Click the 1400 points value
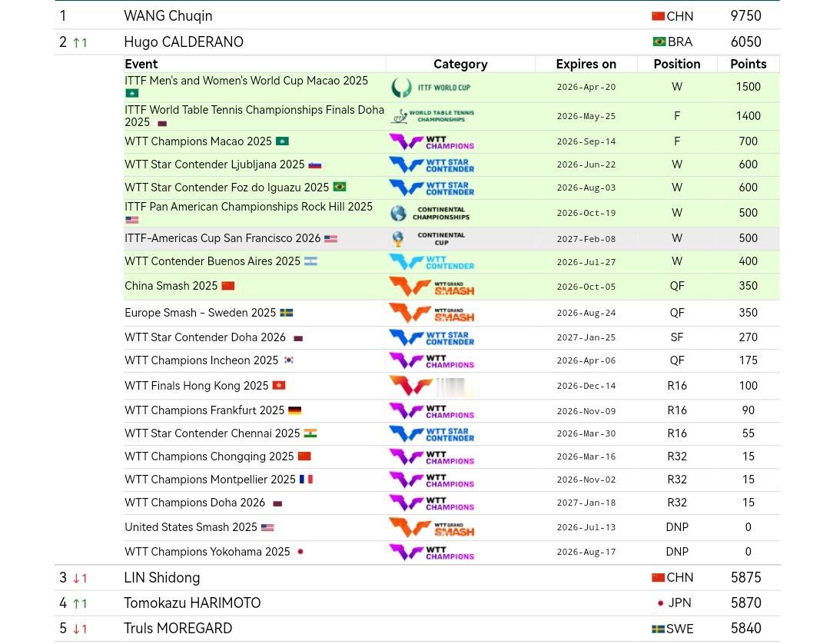Screen dimensions: 833x644 point(748,116)
